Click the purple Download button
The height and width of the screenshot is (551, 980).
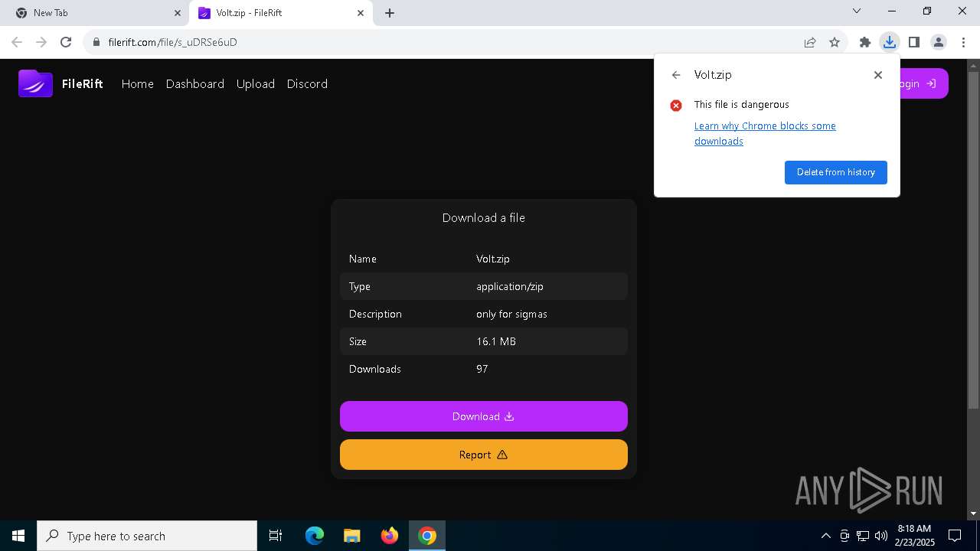coord(484,416)
